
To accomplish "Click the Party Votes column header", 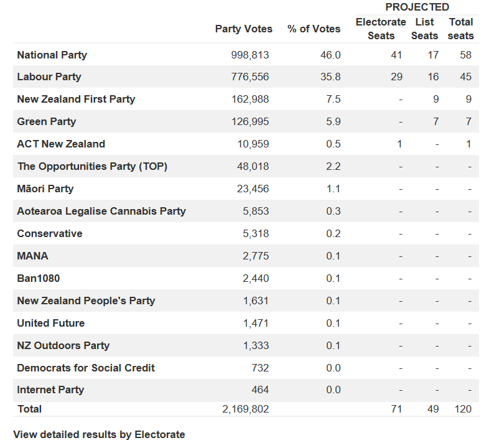I will 244,29.
